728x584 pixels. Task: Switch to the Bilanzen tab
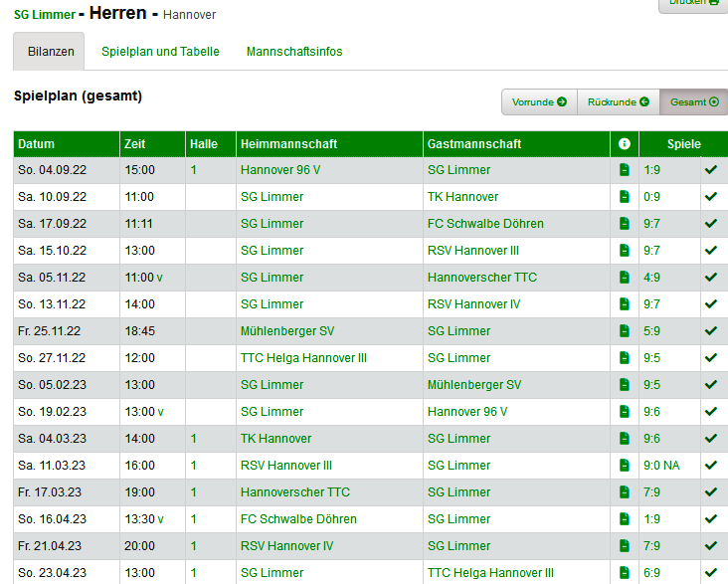coord(50,52)
